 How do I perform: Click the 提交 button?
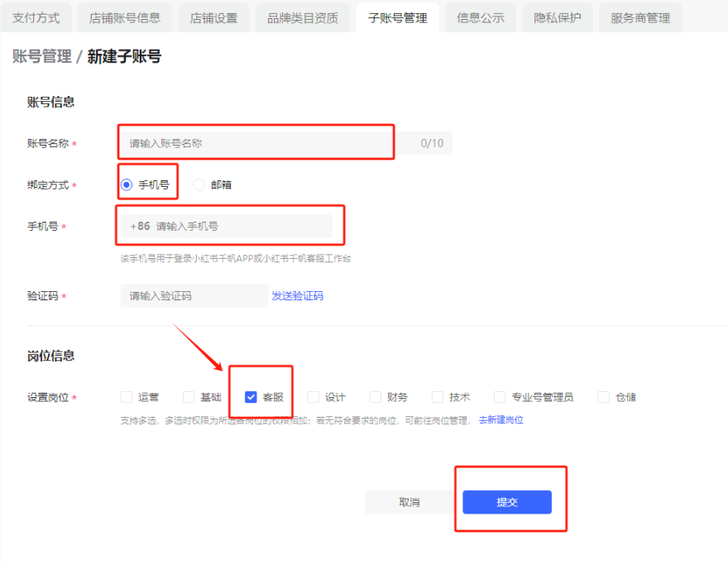pos(506,502)
